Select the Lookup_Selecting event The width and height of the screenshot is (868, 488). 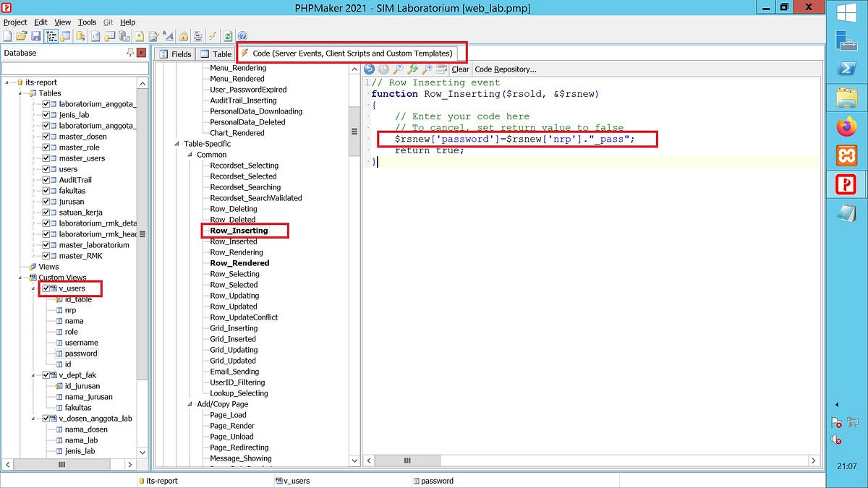(239, 393)
